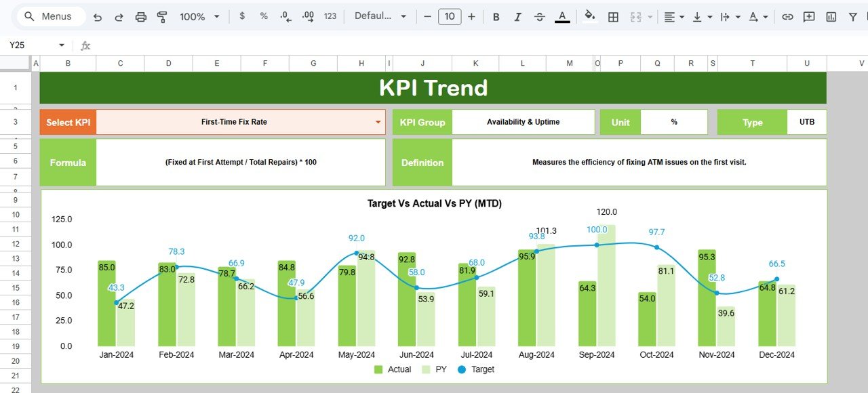Image resolution: width=868 pixels, height=393 pixels.
Task: Apply currency format with dollar icon
Action: pyautogui.click(x=242, y=16)
